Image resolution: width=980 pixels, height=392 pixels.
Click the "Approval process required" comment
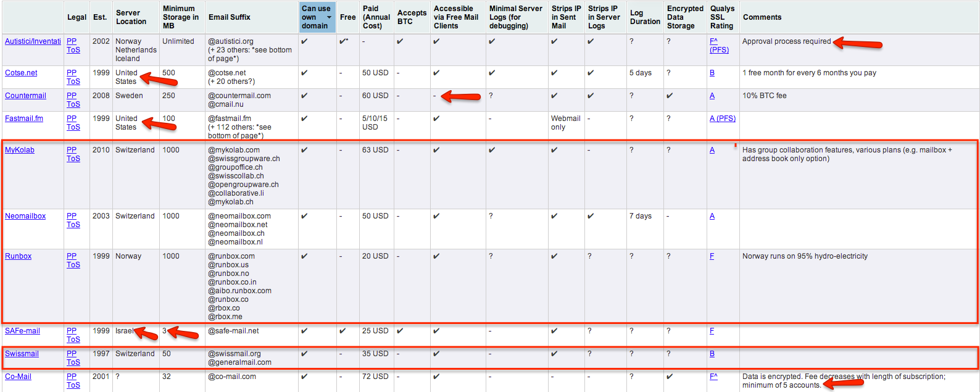787,41
